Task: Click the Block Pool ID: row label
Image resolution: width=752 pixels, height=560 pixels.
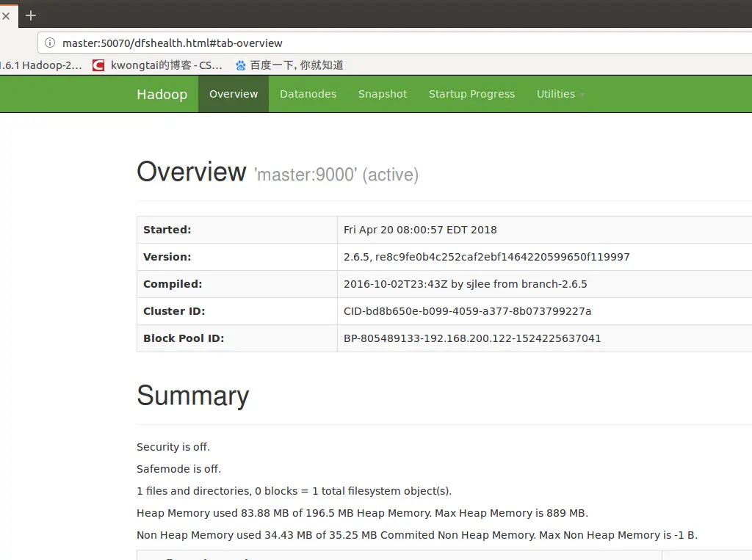Action: click(184, 338)
